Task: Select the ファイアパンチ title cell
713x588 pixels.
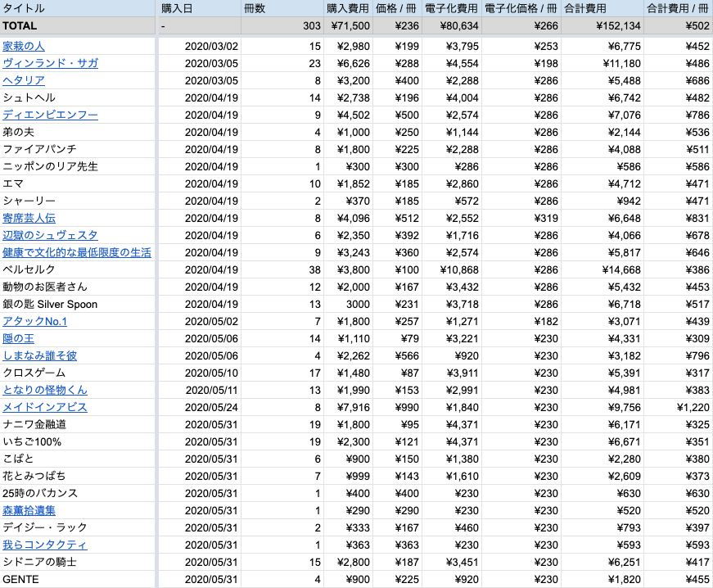Action: (x=78, y=149)
